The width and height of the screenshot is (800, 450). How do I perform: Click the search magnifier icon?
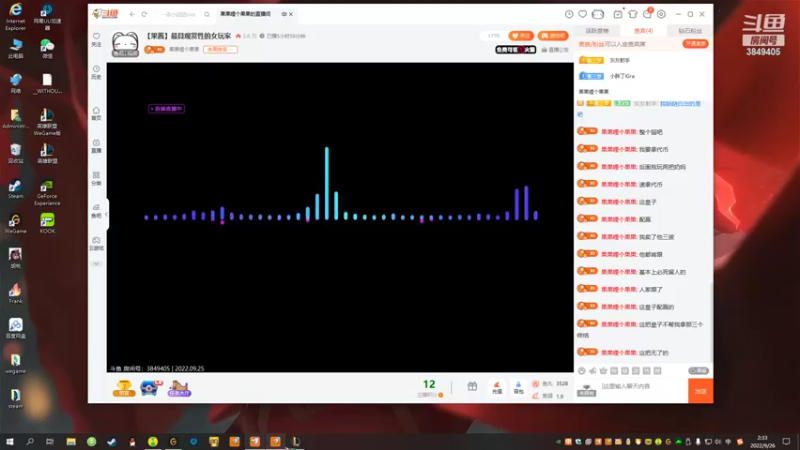click(x=207, y=14)
